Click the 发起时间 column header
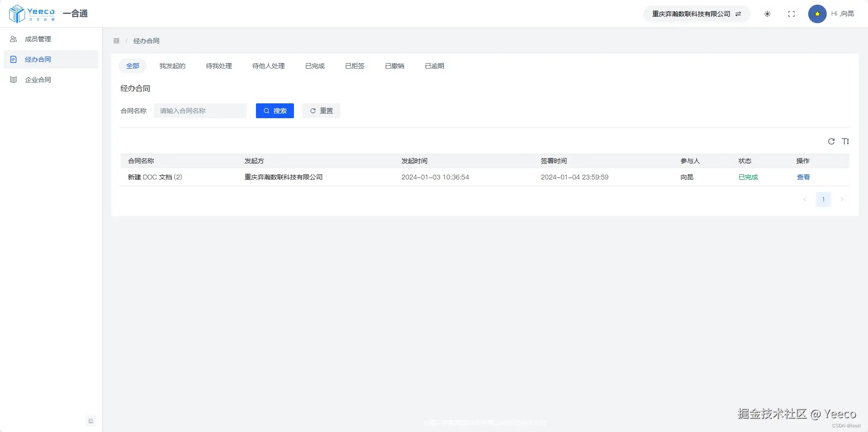868x432 pixels. (415, 161)
